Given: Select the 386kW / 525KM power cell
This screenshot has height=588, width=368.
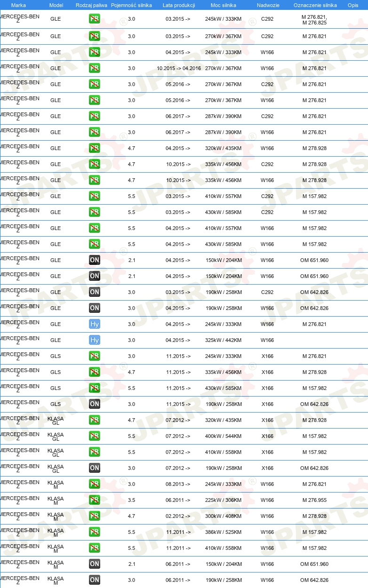Looking at the screenshot, I should 224,532.
